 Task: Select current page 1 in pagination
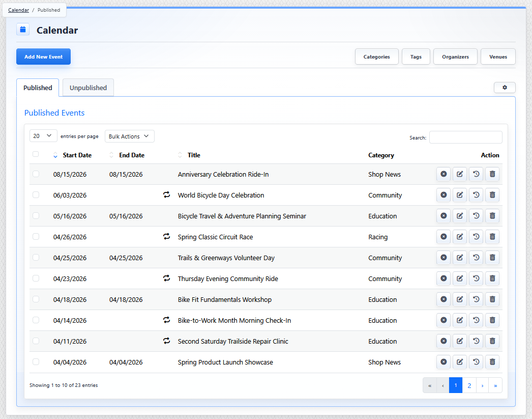pyautogui.click(x=456, y=385)
